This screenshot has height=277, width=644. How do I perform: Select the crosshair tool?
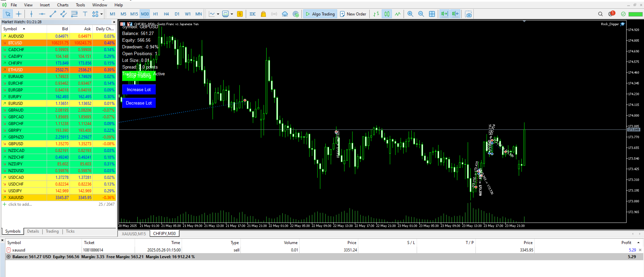pyautogui.click(x=18, y=14)
